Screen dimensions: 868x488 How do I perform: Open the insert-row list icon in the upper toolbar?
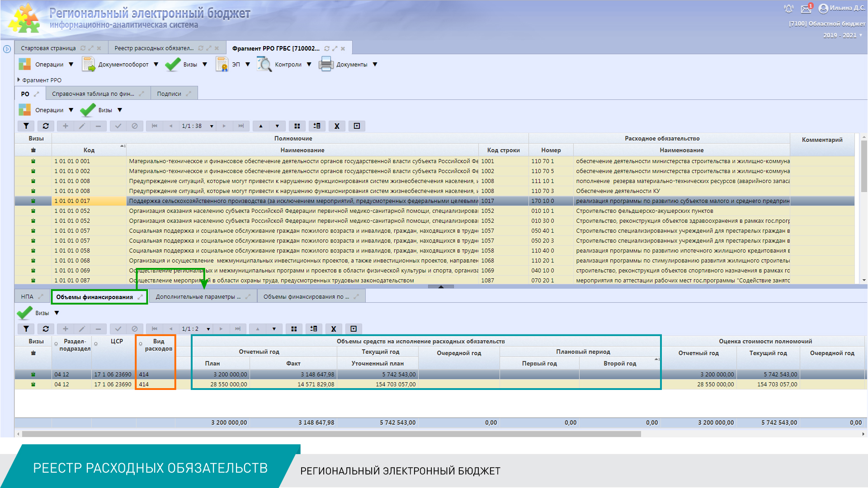tap(317, 126)
